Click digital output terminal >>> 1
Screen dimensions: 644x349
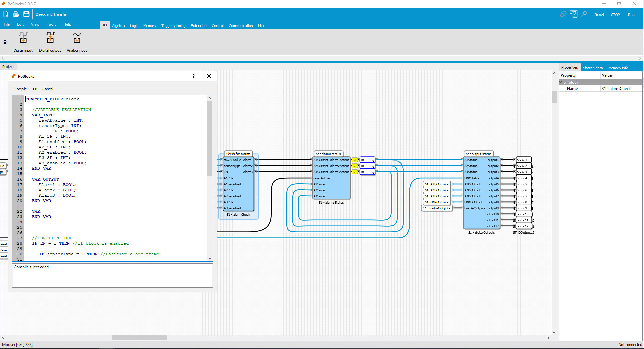pos(524,160)
